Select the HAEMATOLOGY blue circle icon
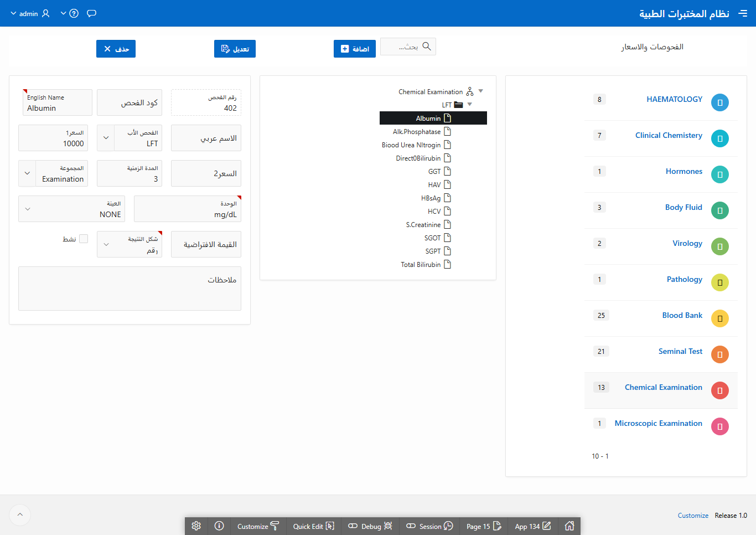The width and height of the screenshot is (756, 535). pos(720,102)
